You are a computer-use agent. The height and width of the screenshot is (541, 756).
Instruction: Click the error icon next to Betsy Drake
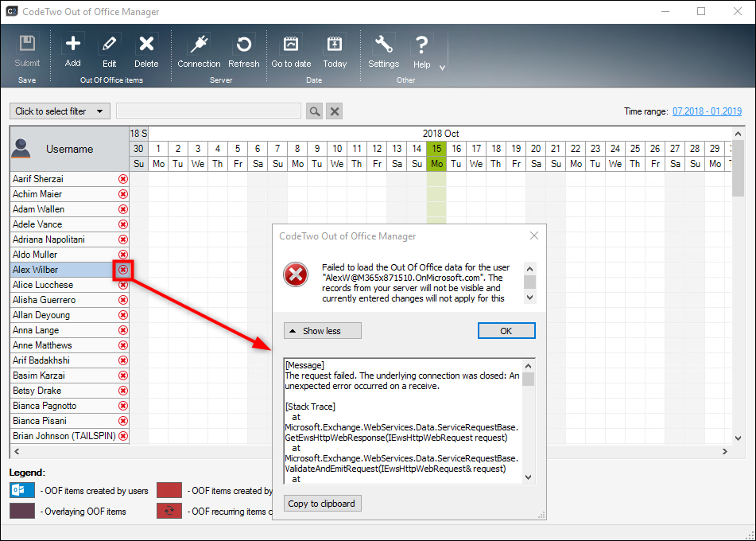pyautogui.click(x=123, y=391)
